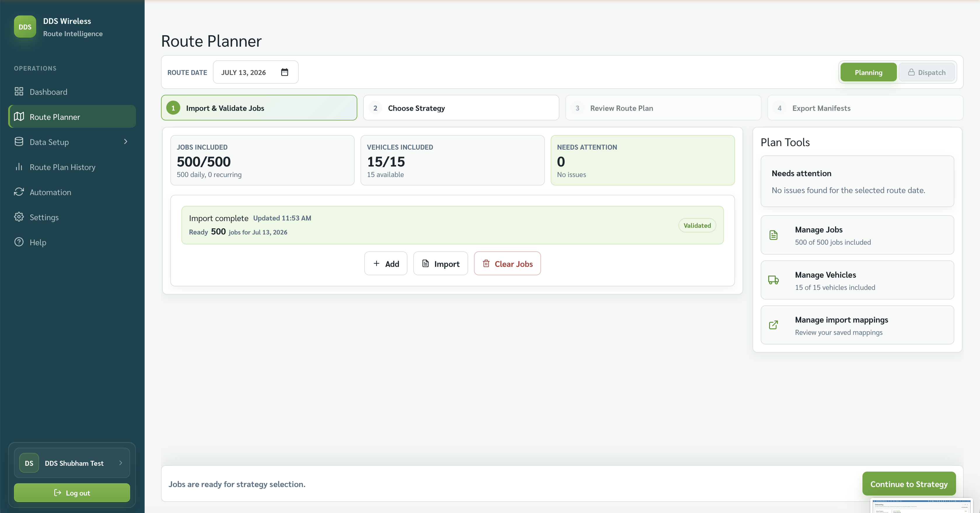Click the Log out button
This screenshot has width=980, height=513.
tap(72, 493)
